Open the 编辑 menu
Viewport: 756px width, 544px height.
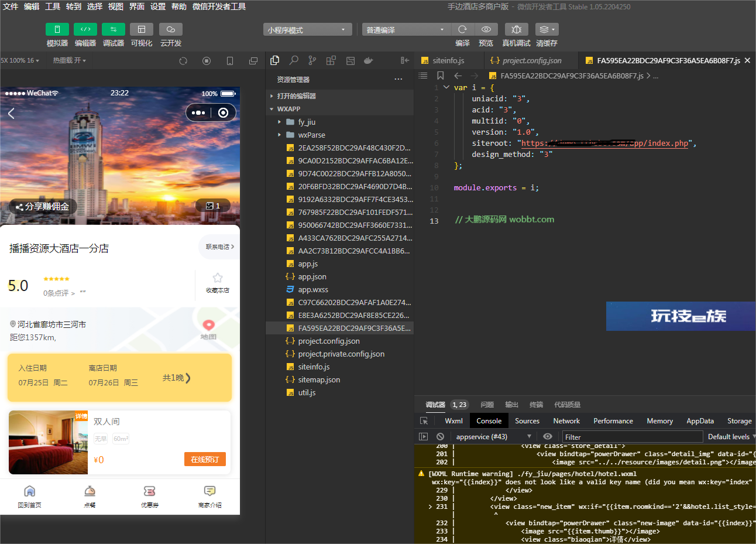click(32, 6)
